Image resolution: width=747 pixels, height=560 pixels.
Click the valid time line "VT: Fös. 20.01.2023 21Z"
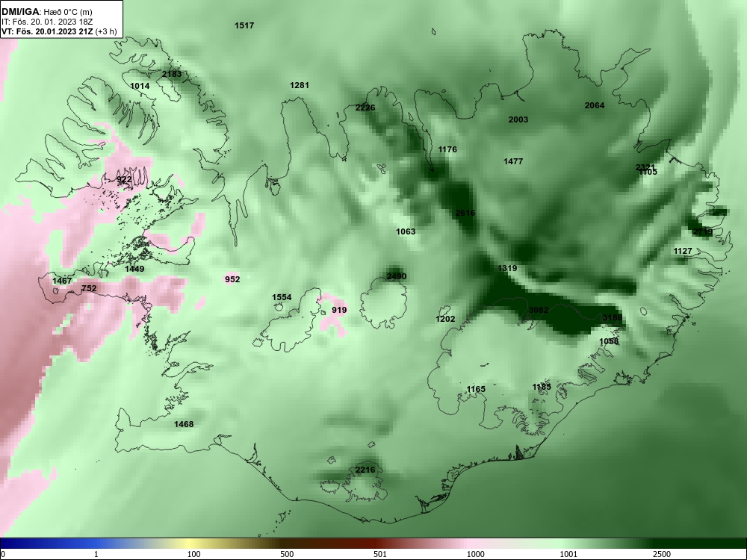[49, 31]
